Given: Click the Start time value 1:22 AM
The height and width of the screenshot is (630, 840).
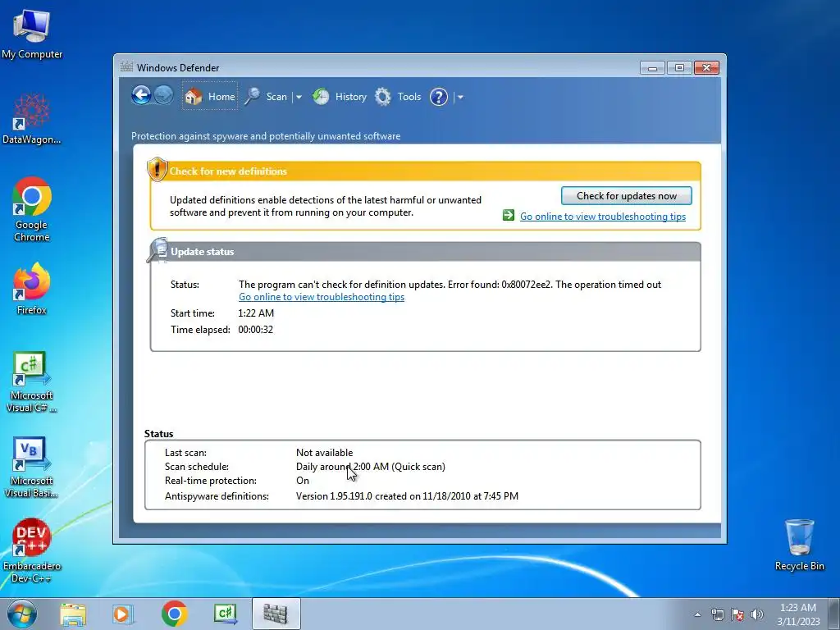Looking at the screenshot, I should point(256,313).
